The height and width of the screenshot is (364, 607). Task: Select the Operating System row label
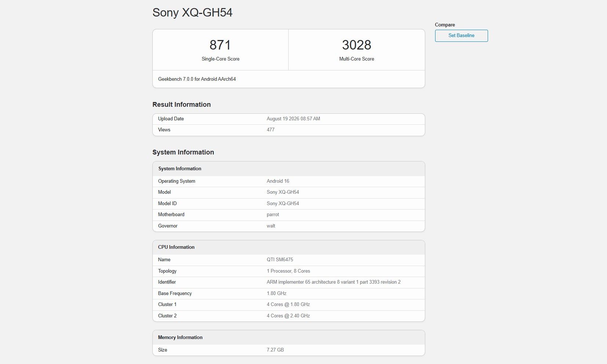tap(177, 181)
